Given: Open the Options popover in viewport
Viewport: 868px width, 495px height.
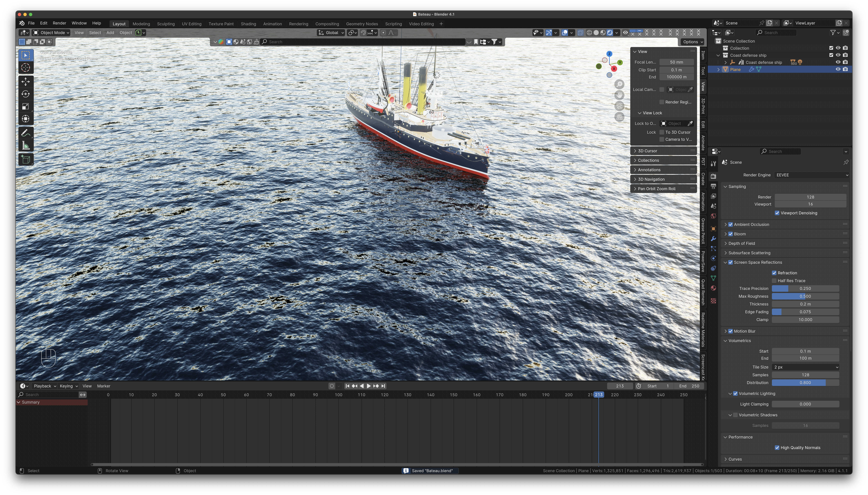Looking at the screenshot, I should (x=692, y=42).
